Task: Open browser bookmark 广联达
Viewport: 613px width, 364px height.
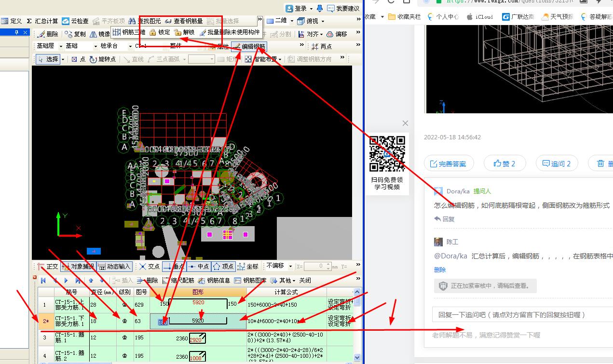Action: coord(518,16)
